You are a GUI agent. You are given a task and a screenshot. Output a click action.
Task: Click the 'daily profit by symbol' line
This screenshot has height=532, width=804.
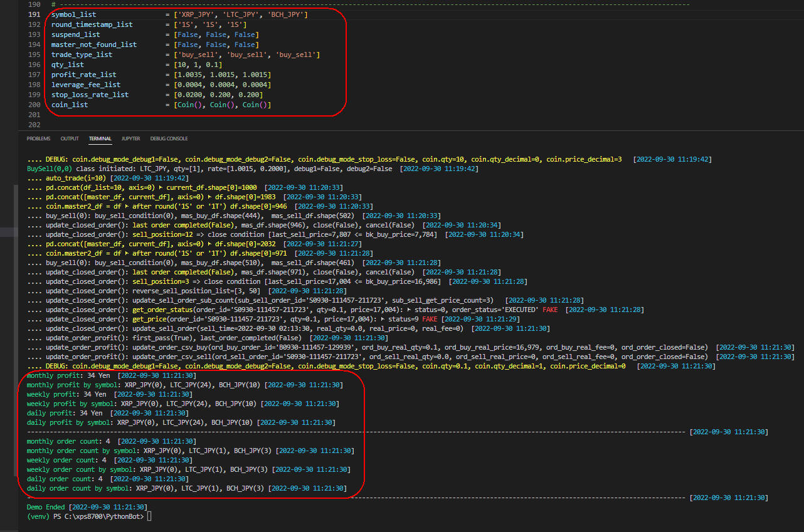click(x=181, y=422)
